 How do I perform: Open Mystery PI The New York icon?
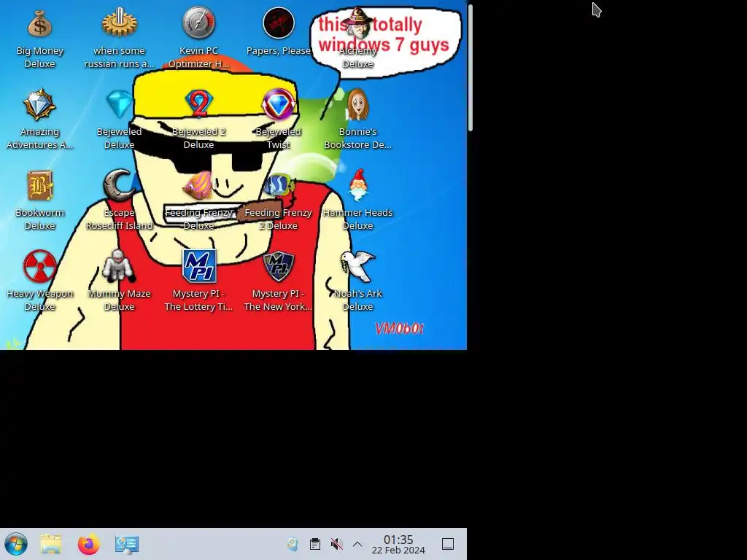tap(278, 266)
